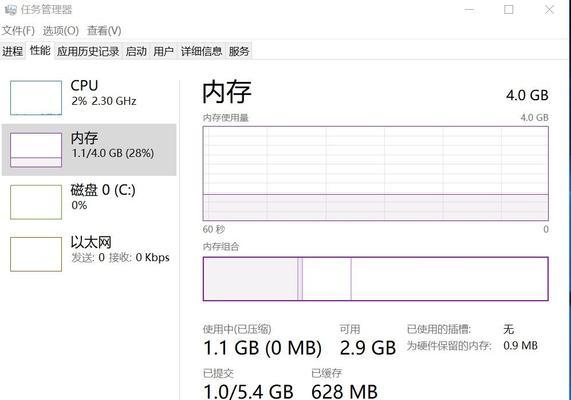Image resolution: width=571 pixels, height=400 pixels.
Task: Click the 以太网 network graph thumbnail
Action: 36,254
